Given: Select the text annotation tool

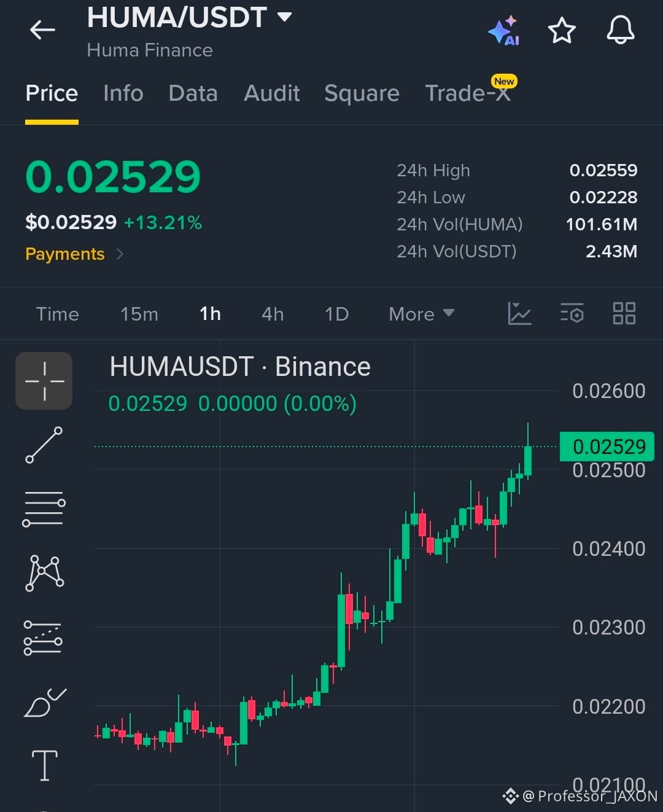Looking at the screenshot, I should click(45, 765).
